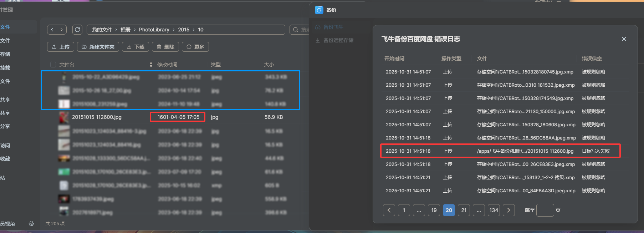
Task: Click the 10 folder in the breadcrumb
Action: click(x=201, y=30)
